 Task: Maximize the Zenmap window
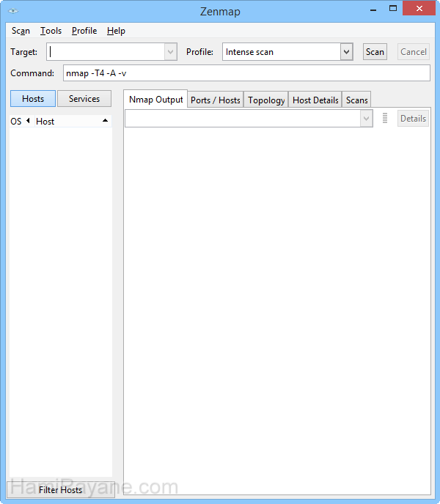click(x=393, y=9)
